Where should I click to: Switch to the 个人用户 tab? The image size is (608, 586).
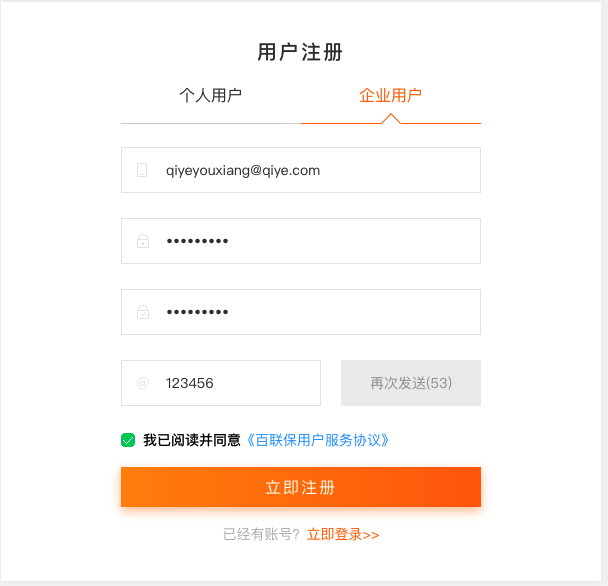coord(211,95)
